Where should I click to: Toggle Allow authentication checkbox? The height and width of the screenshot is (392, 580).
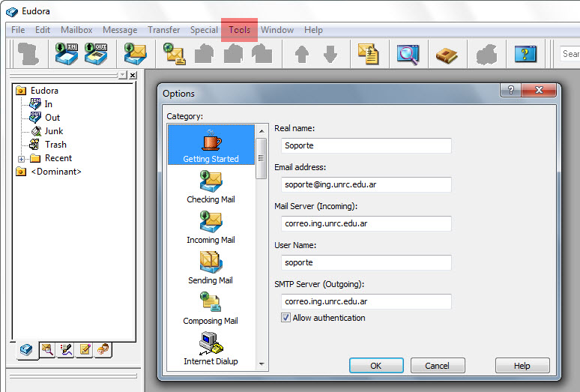point(286,318)
